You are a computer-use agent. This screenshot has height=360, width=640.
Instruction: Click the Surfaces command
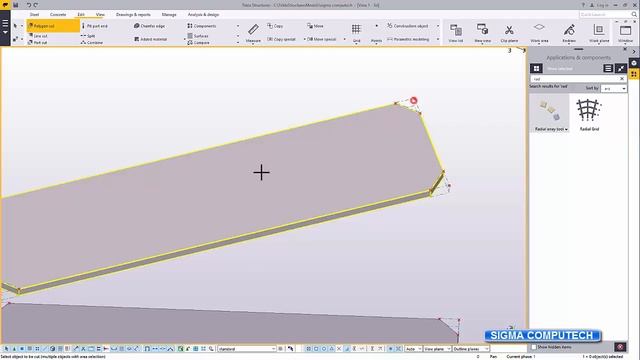point(198,36)
